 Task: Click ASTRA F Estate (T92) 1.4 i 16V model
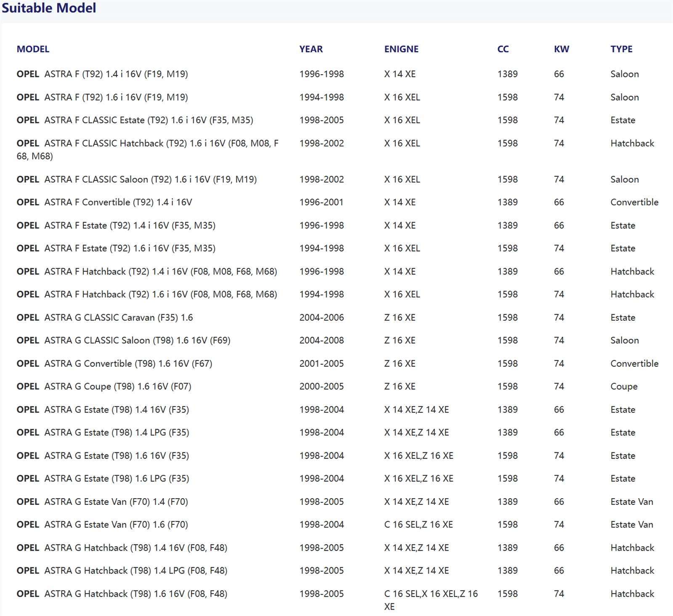tap(116, 225)
